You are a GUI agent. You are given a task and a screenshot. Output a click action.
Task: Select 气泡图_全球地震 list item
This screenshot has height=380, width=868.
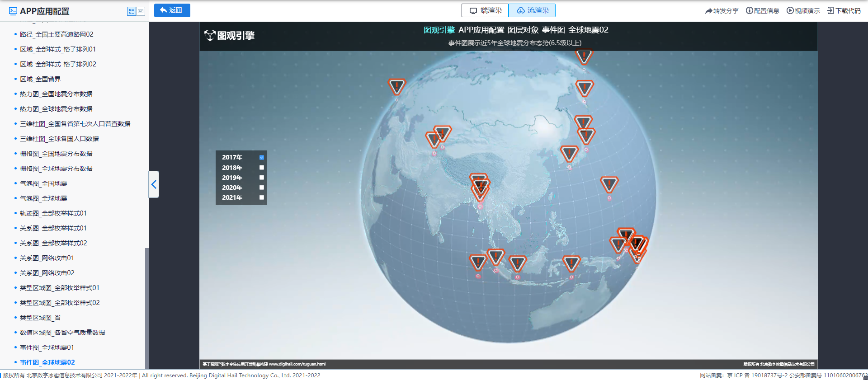click(x=43, y=198)
